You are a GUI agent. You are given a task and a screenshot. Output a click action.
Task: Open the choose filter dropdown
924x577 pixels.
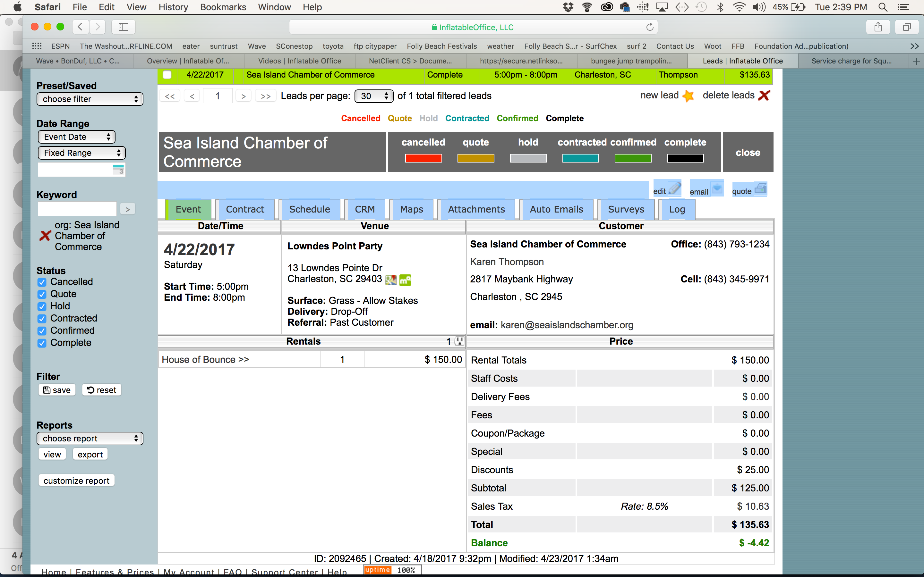point(90,99)
